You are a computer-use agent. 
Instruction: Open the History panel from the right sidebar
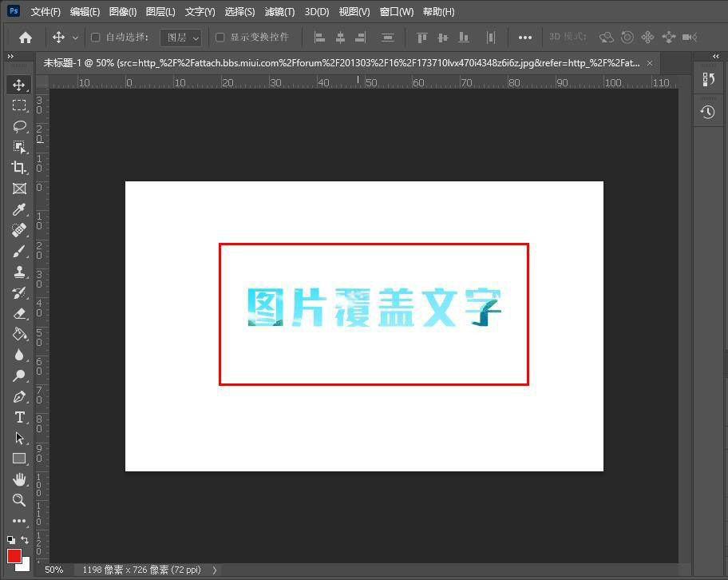point(707,112)
